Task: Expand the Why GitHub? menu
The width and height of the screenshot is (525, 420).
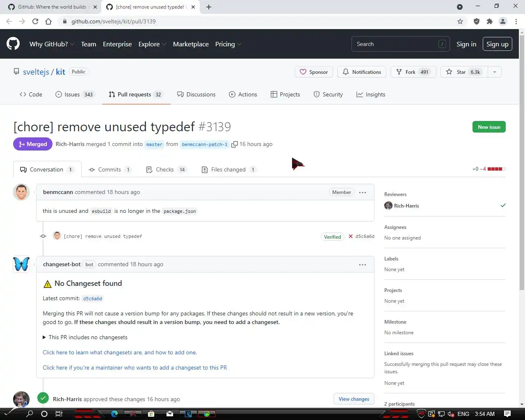Action: point(52,44)
